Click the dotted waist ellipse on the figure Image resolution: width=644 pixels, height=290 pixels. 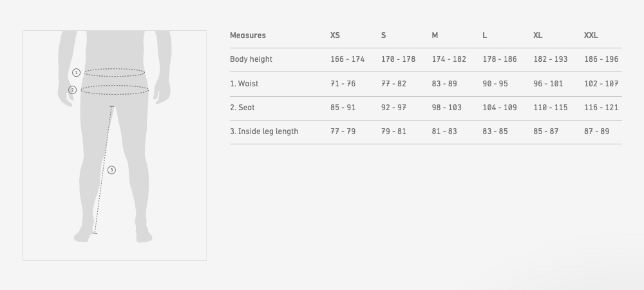coord(115,73)
